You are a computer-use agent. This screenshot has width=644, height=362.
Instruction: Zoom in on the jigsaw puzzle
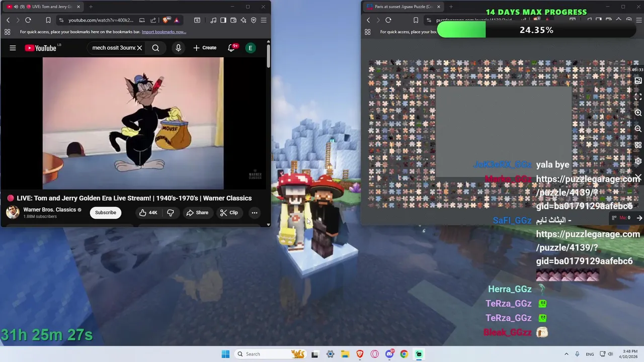pyautogui.click(x=638, y=113)
